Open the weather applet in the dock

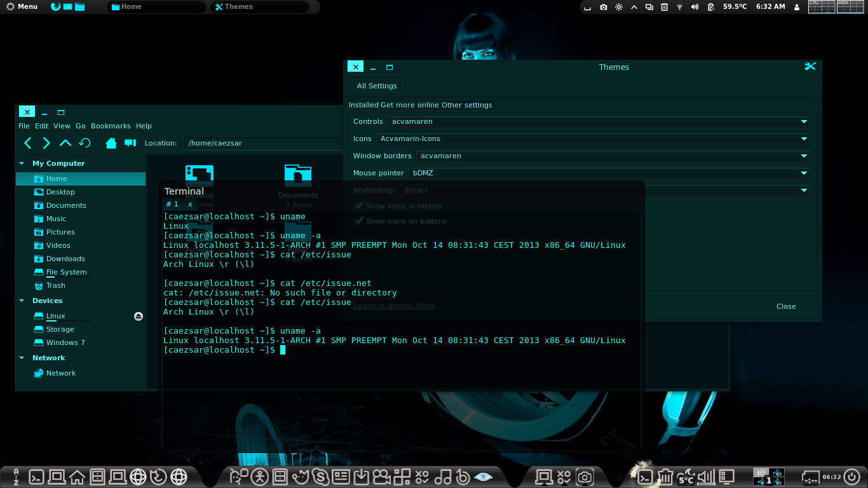point(686,476)
